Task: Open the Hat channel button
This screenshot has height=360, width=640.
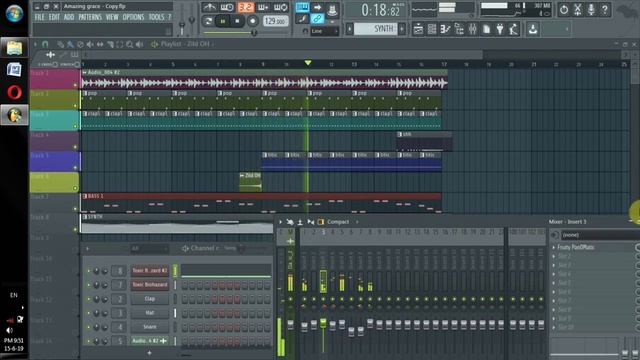Action: 150,313
